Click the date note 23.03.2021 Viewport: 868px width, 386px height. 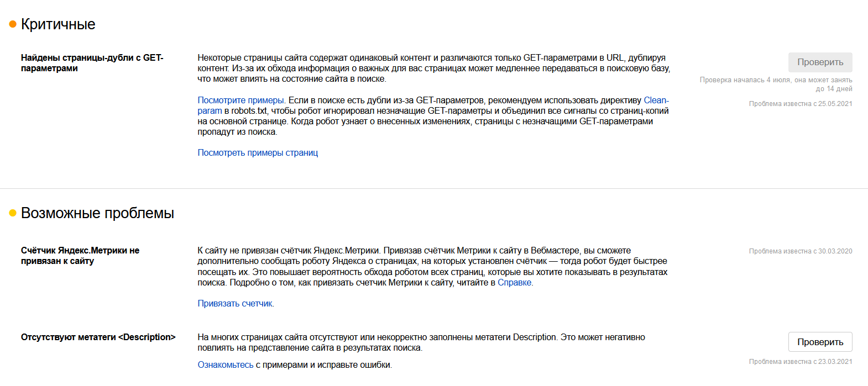tap(800, 362)
